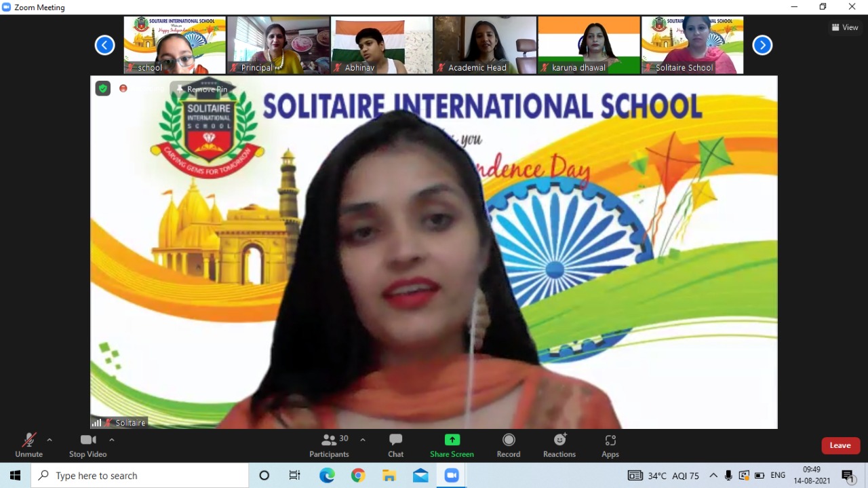
Task: Click the microphone icon in the system tray
Action: tap(728, 476)
